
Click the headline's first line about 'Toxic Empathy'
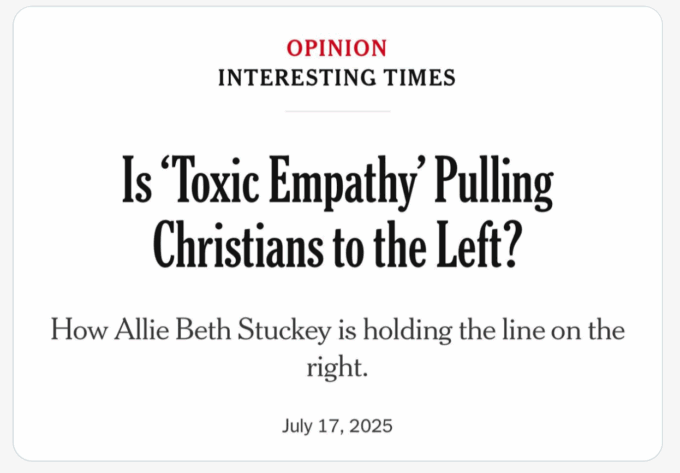(337, 182)
